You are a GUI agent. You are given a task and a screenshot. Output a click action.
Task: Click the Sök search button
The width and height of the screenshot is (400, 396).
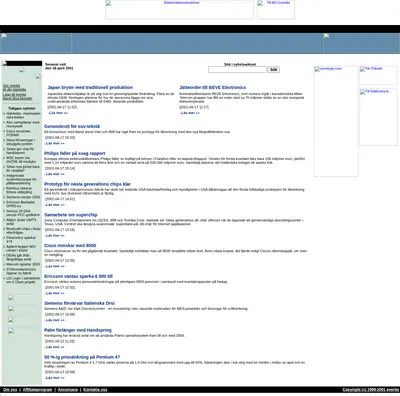coord(273,70)
